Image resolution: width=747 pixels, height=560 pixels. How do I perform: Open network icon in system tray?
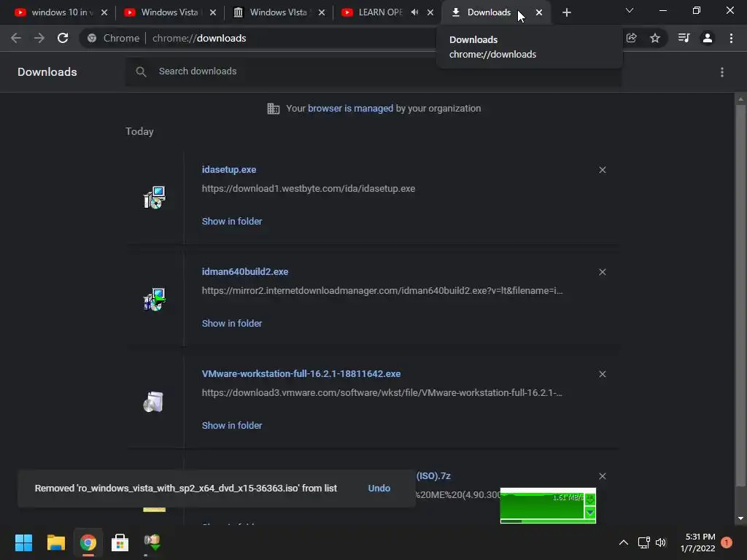click(643, 542)
